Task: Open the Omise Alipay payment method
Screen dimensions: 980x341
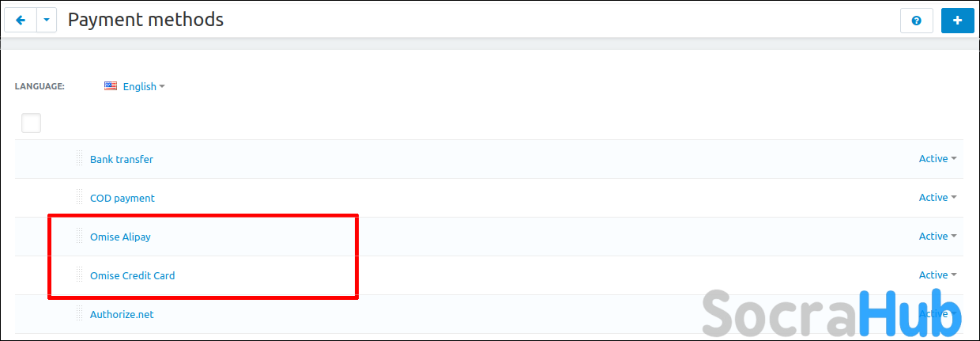Action: point(120,237)
